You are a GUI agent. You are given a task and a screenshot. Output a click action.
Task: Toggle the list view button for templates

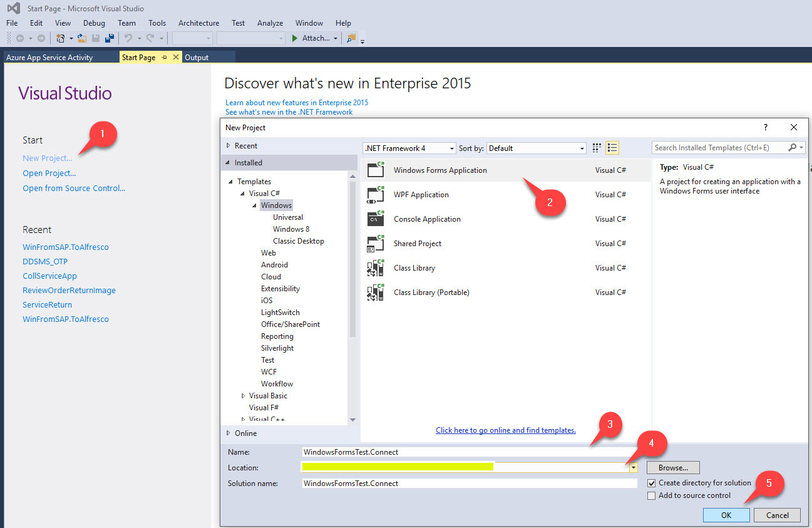(x=612, y=148)
